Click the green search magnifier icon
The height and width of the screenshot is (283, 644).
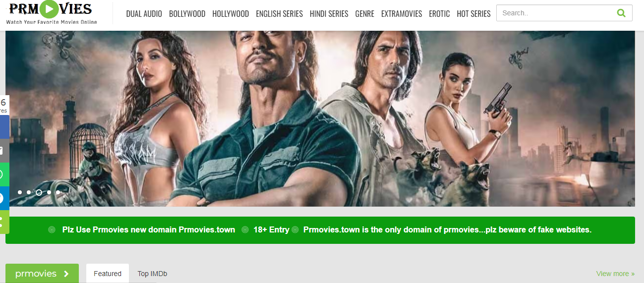(621, 13)
